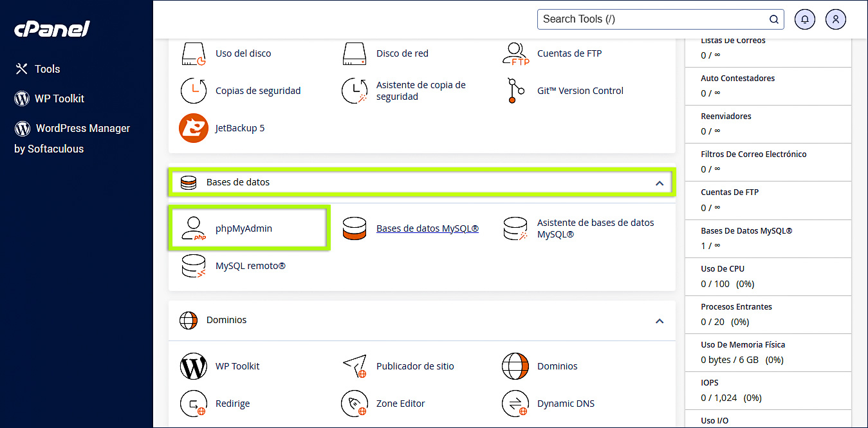Image resolution: width=868 pixels, height=428 pixels.
Task: Open the notifications bell icon
Action: pyautogui.click(x=805, y=19)
